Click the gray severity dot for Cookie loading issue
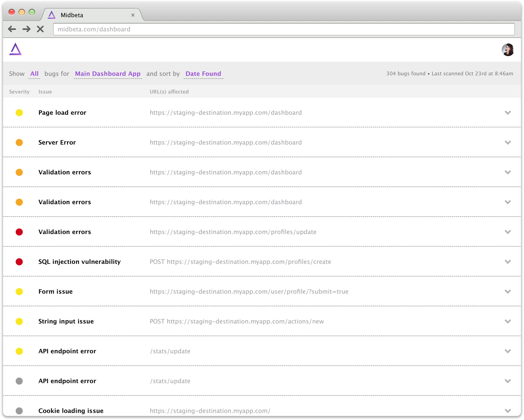 pyautogui.click(x=19, y=411)
